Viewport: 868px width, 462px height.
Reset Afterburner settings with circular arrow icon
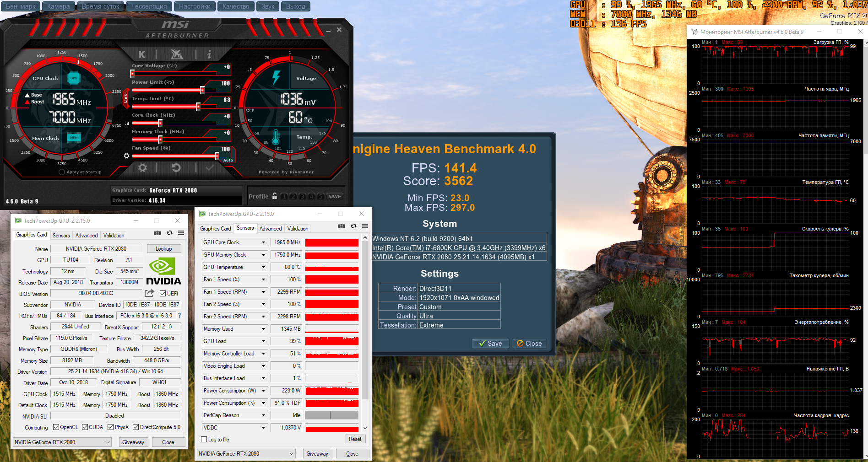[176, 168]
